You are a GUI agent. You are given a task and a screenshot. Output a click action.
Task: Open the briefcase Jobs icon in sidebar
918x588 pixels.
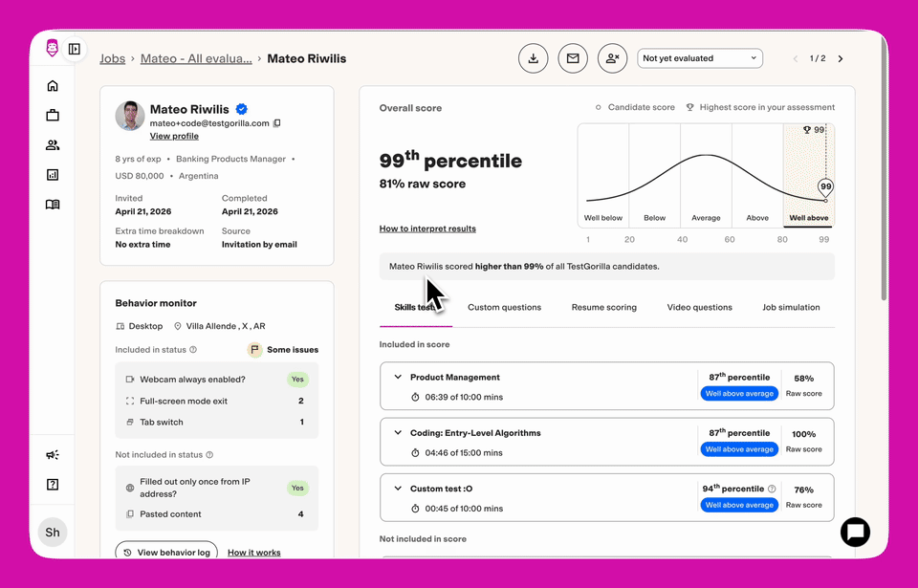(53, 116)
